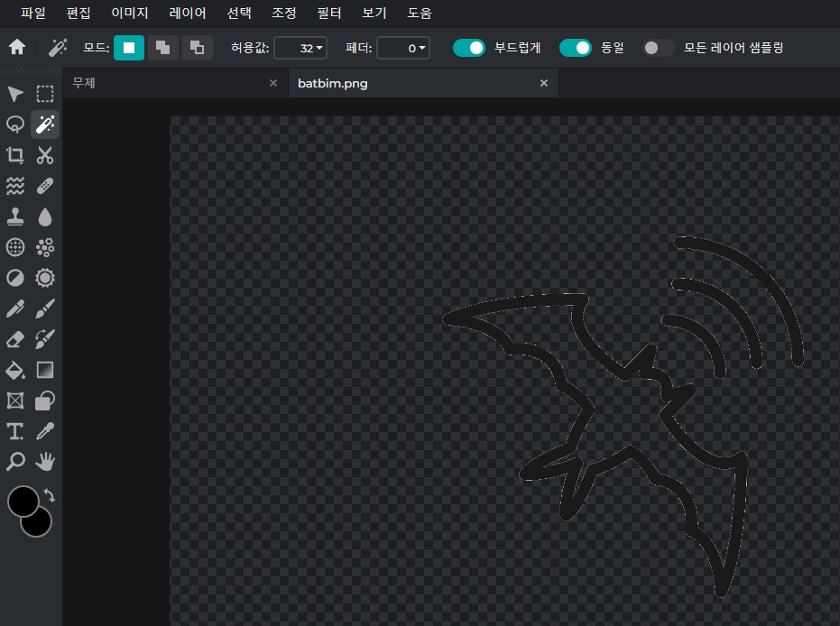Select the Fill bucket tool
The width and height of the screenshot is (840, 626).
coord(15,370)
